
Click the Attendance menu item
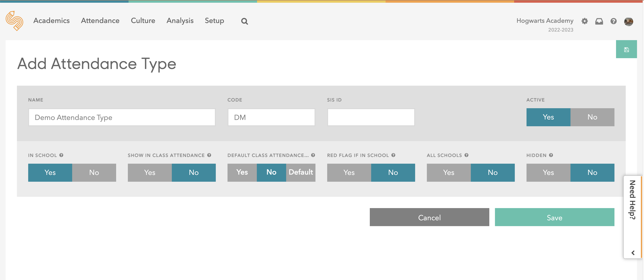[x=100, y=21]
